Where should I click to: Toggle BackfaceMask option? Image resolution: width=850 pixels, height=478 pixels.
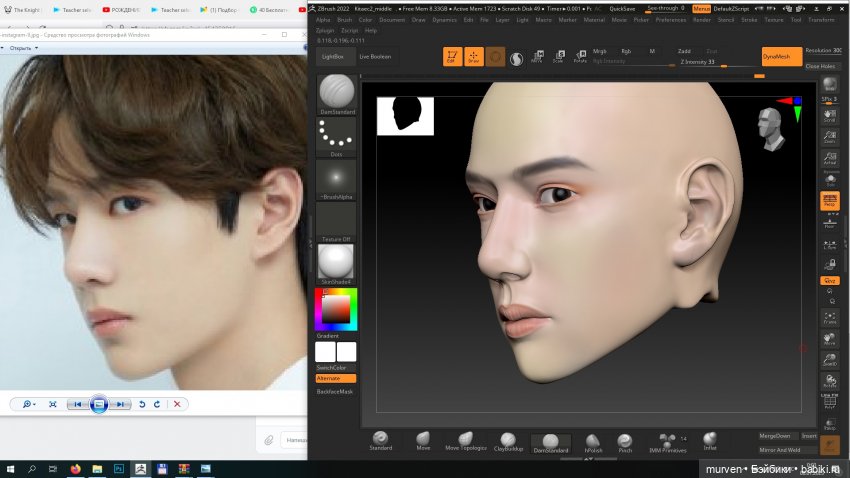pyautogui.click(x=334, y=391)
